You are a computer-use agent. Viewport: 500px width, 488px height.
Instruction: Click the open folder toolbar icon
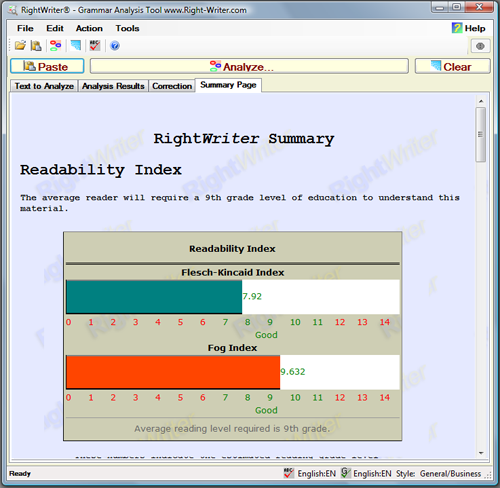[20, 45]
